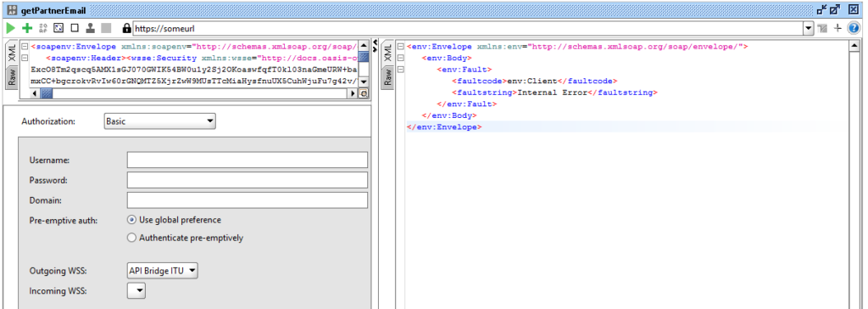Collapse the soapenv:Header node in the request
The height and width of the screenshot is (309, 868).
(x=25, y=59)
